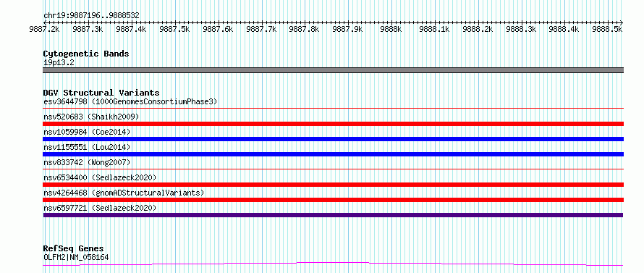Click the 9887.9k ruler tick label
Viewport: 644px width, 273px height.
348,29
